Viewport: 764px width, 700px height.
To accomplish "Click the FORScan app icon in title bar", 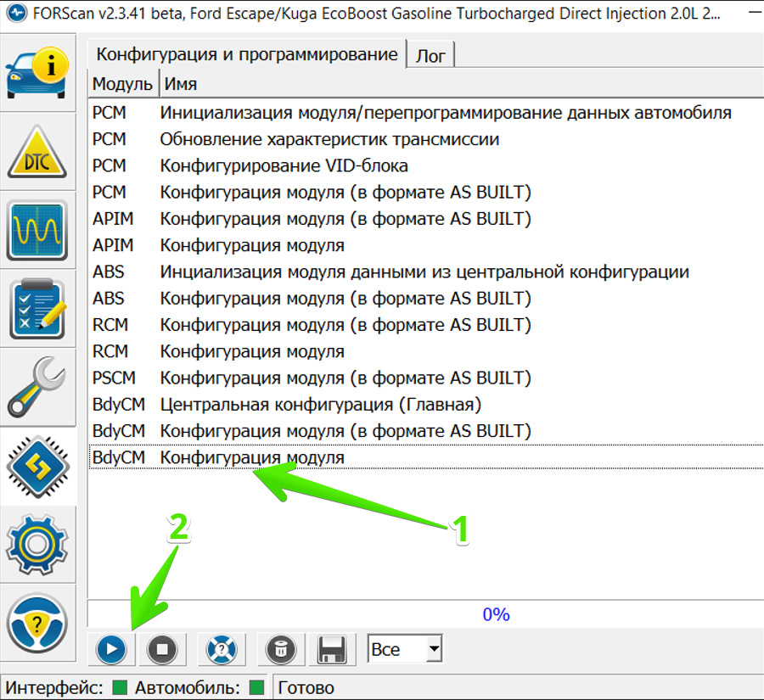I will (x=17, y=14).
